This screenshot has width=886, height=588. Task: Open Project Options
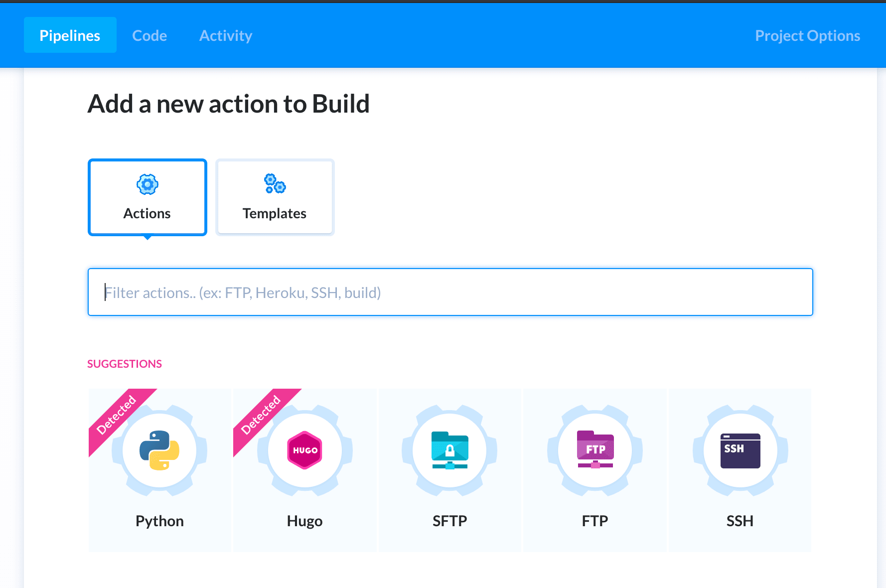click(807, 35)
